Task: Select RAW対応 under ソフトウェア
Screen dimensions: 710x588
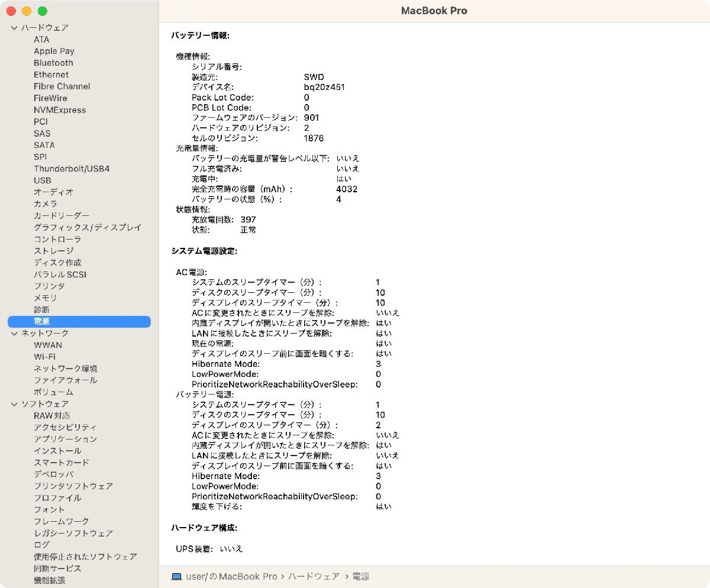Action: tap(51, 416)
